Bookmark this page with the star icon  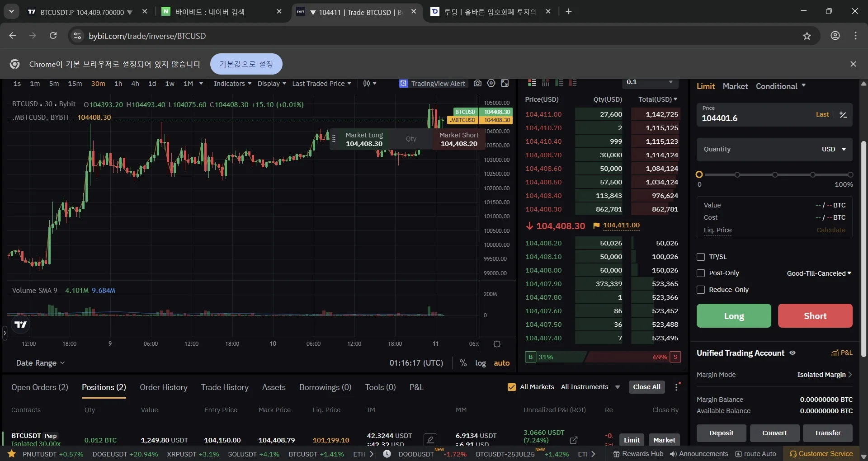click(807, 36)
